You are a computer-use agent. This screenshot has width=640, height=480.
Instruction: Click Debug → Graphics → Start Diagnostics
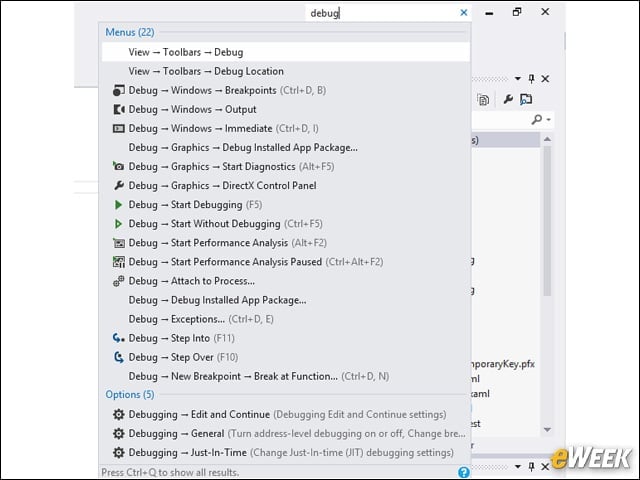coord(286,167)
